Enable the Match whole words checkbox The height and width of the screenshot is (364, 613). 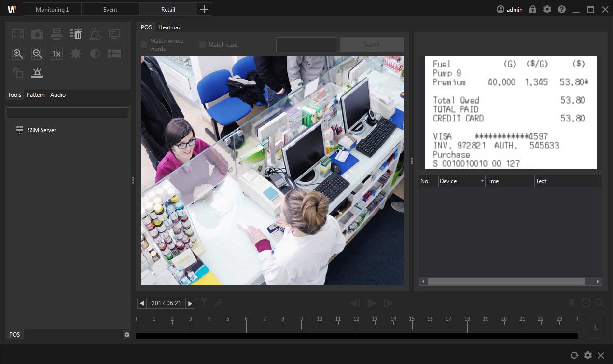click(x=144, y=45)
